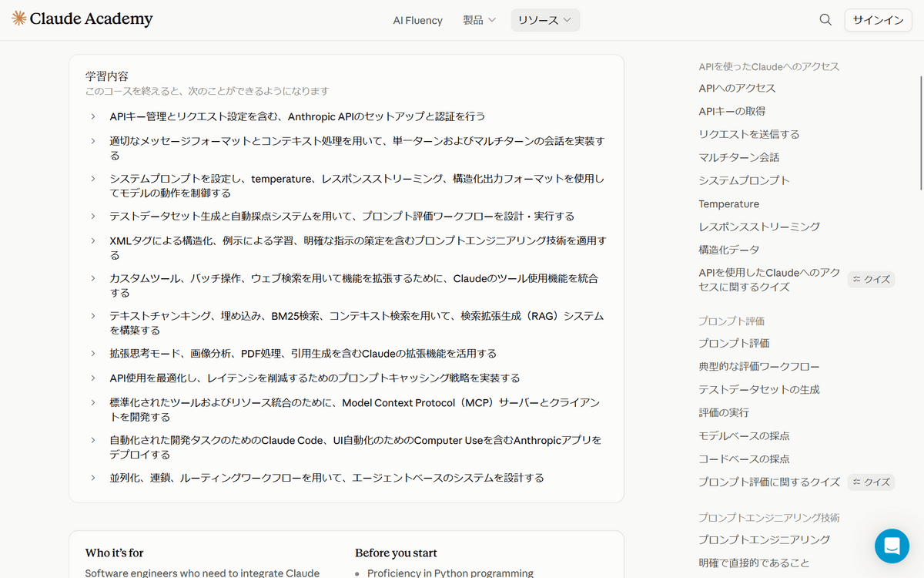Open the Temperature lesson link

click(728, 203)
